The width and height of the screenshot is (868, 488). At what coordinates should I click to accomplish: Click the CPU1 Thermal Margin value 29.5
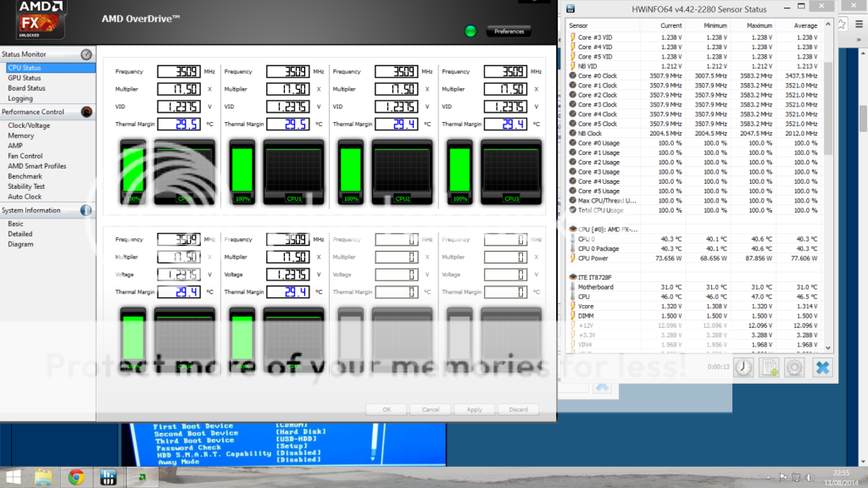(x=288, y=124)
